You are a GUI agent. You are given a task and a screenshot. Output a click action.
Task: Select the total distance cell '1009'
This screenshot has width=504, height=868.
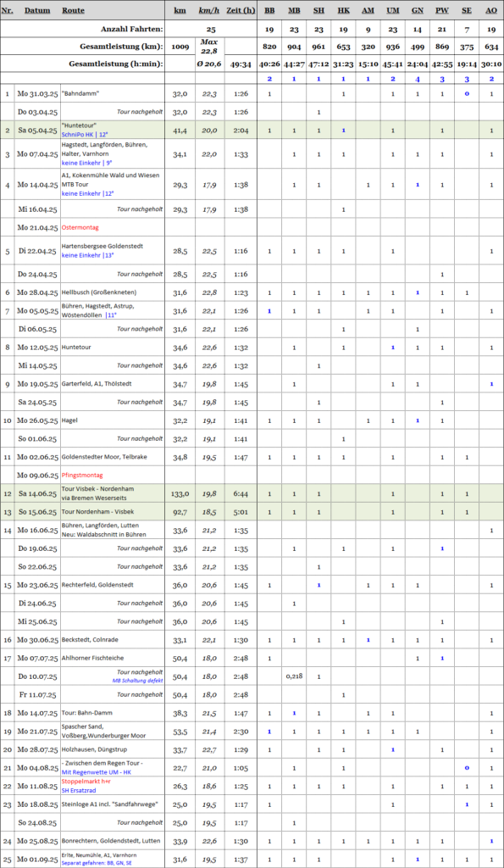180,46
